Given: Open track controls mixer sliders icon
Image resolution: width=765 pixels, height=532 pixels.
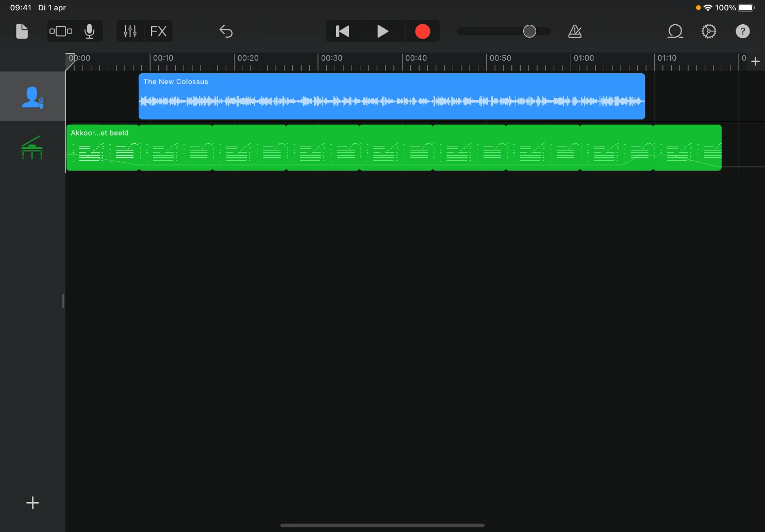Looking at the screenshot, I should [130, 31].
